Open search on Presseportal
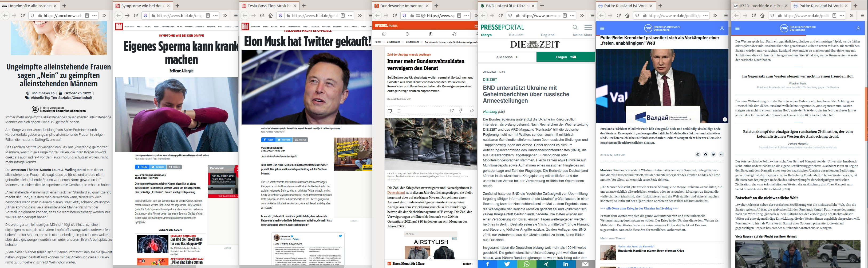 575,27
